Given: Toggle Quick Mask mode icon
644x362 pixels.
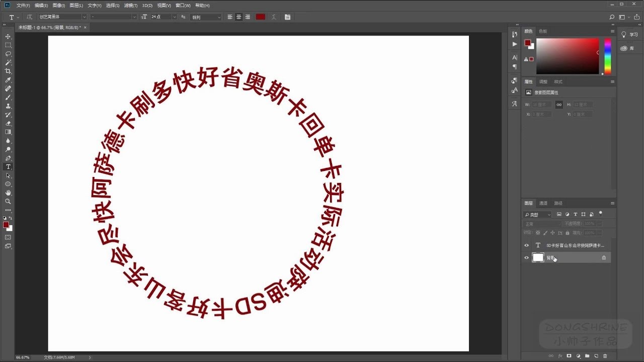Looking at the screenshot, I should (x=8, y=237).
